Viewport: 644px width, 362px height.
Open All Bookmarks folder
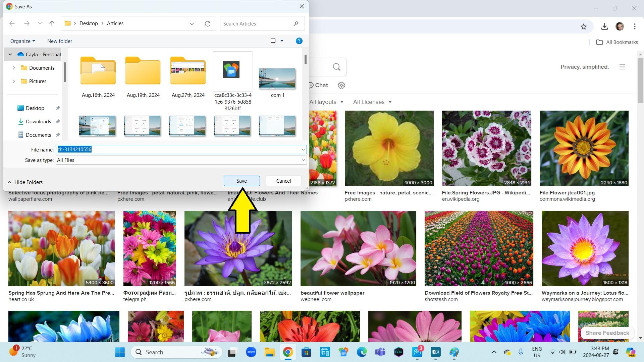point(617,42)
